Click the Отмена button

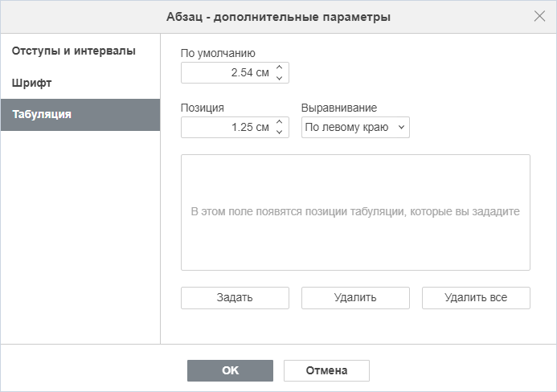pos(326,370)
